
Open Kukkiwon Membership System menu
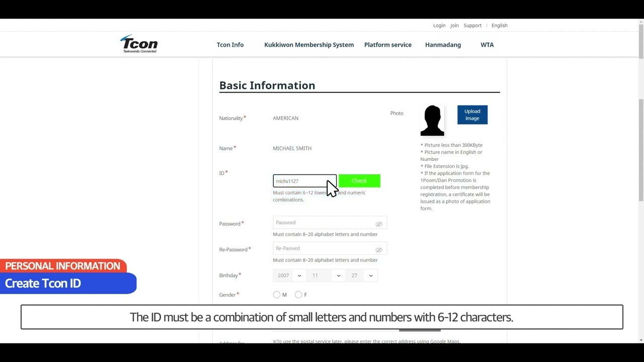(309, 45)
